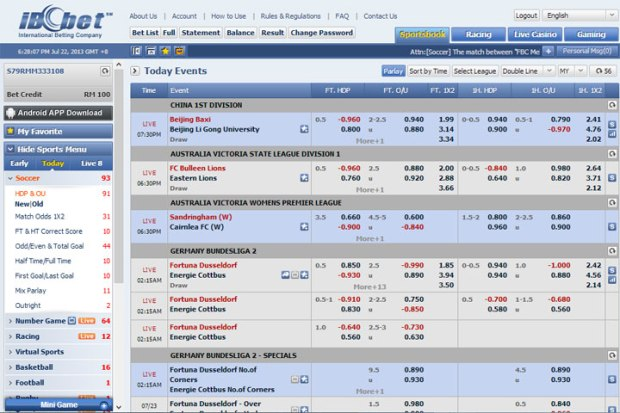Open score icon for Sandringham (W) row

(x=612, y=227)
